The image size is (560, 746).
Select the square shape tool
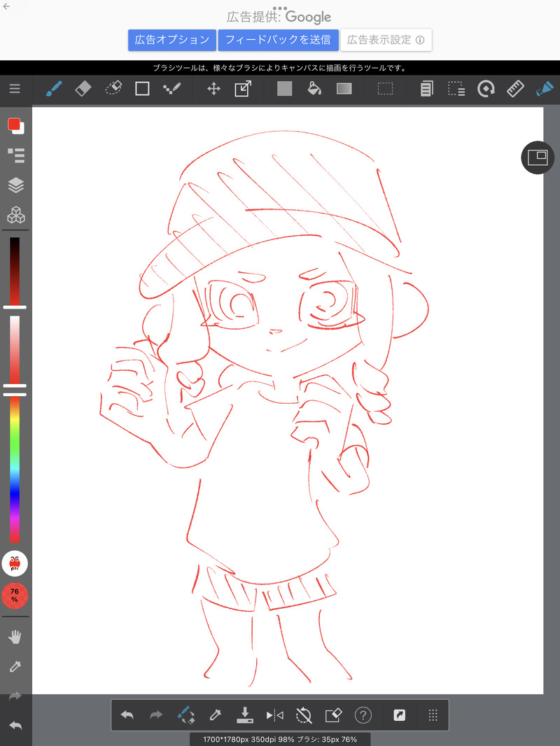[142, 89]
